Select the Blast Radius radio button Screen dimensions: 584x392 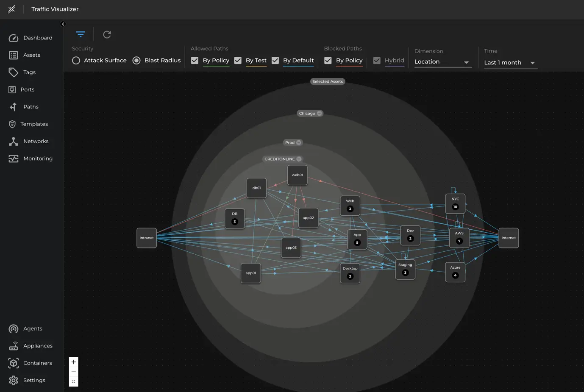pos(136,61)
